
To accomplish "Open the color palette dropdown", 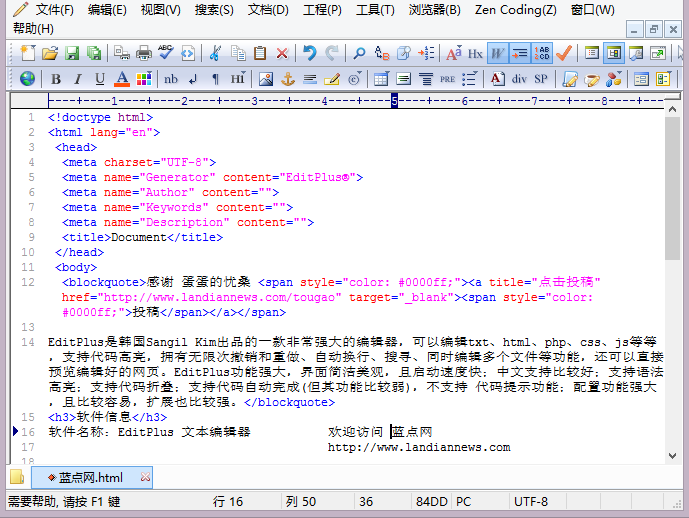I will point(144,79).
